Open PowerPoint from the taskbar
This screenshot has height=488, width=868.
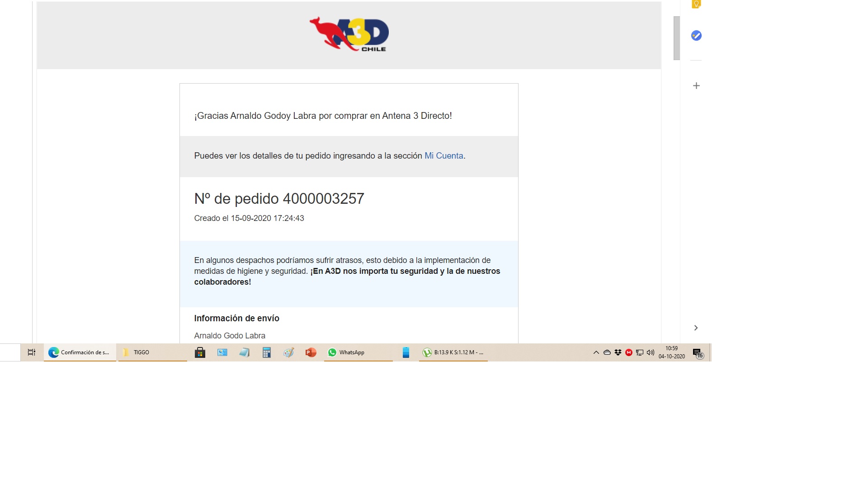click(311, 352)
